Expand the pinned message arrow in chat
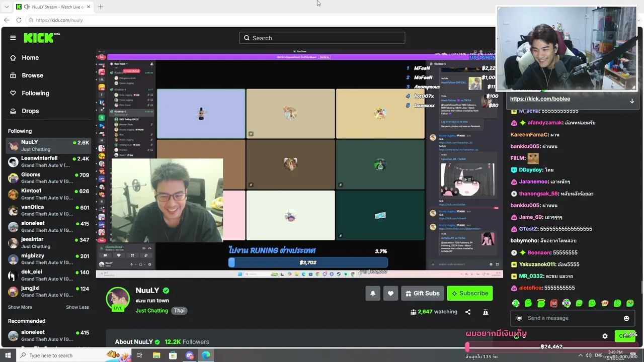The image size is (644, 362). coord(632,101)
